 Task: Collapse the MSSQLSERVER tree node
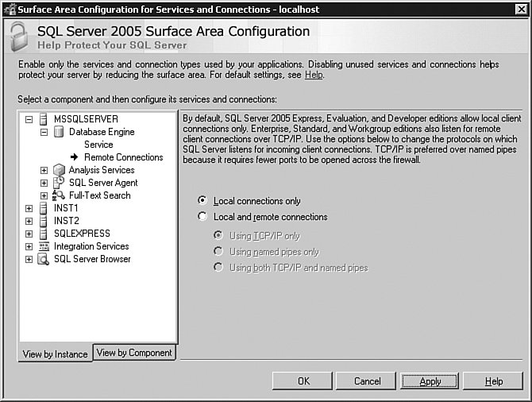(x=29, y=119)
